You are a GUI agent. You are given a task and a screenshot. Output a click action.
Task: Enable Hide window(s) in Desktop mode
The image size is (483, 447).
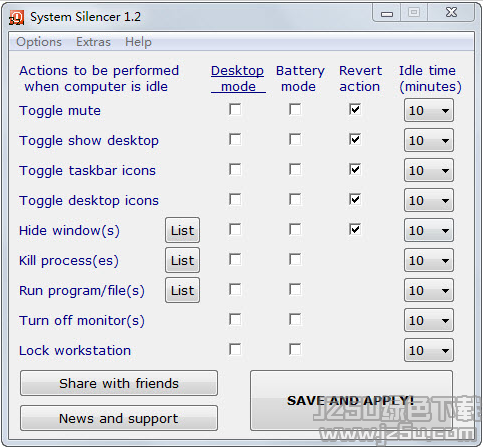(x=235, y=229)
